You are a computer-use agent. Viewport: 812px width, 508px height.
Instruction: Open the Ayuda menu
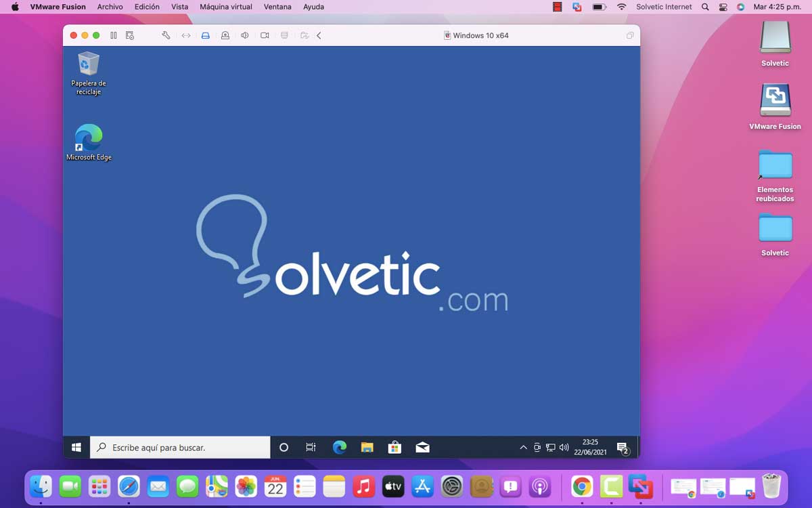pyautogui.click(x=313, y=7)
